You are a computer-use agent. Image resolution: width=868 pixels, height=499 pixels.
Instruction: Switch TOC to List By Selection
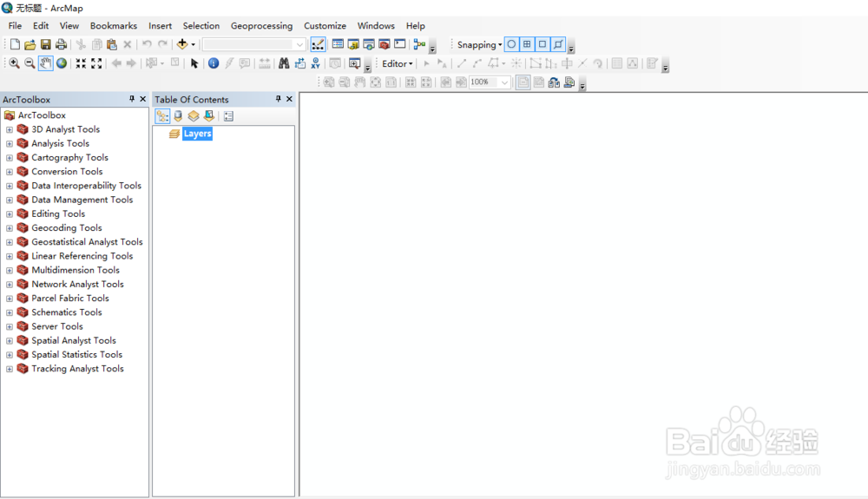208,116
